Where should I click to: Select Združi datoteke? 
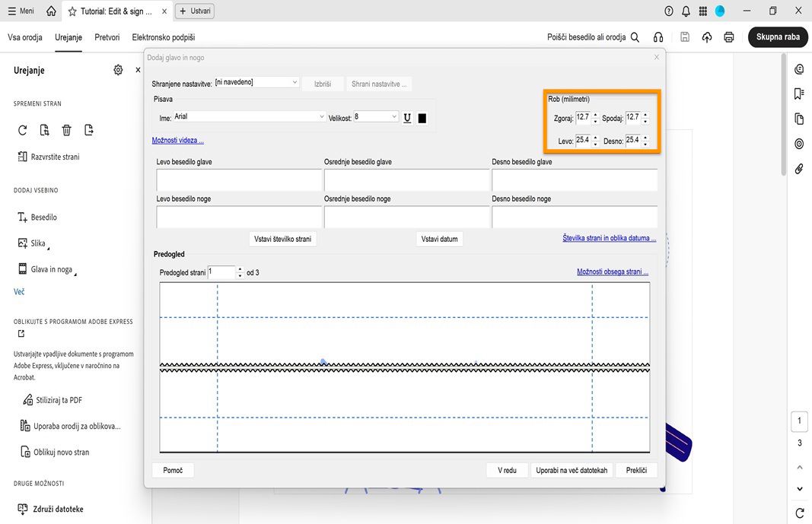50,509
